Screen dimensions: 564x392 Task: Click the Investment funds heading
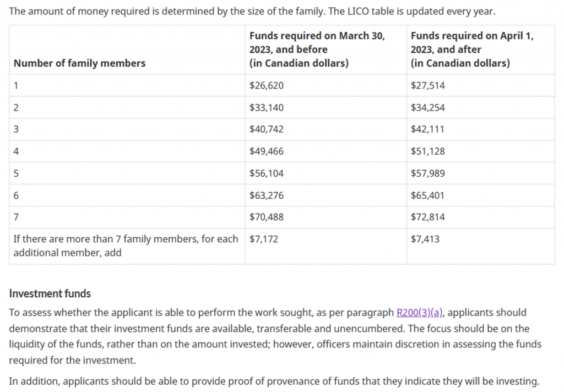pyautogui.click(x=50, y=293)
